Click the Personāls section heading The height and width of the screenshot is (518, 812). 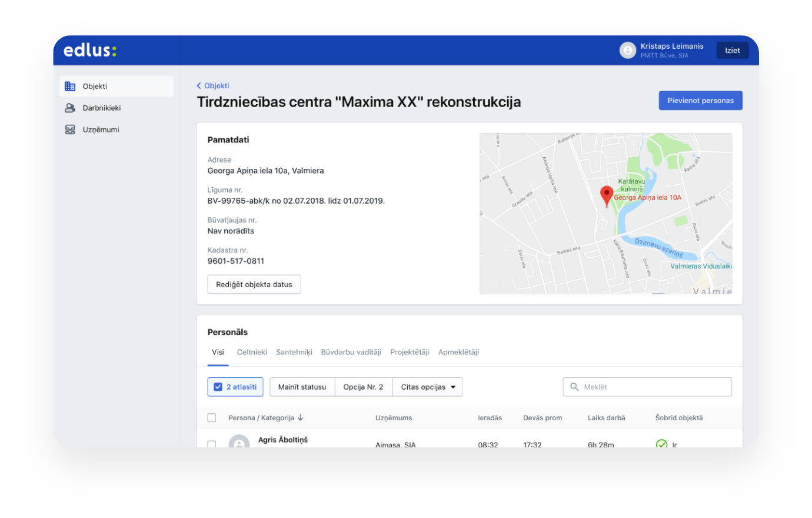tap(228, 332)
